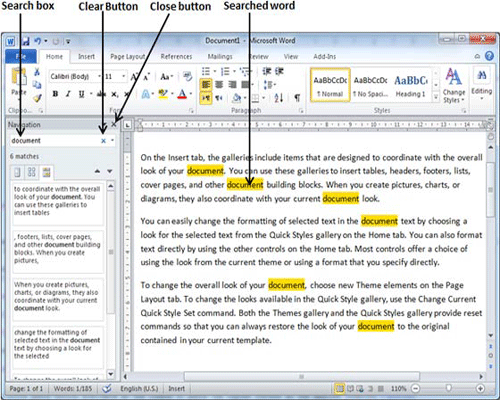
Task: Adjust the zoom slider in the status bar
Action: 448,388
